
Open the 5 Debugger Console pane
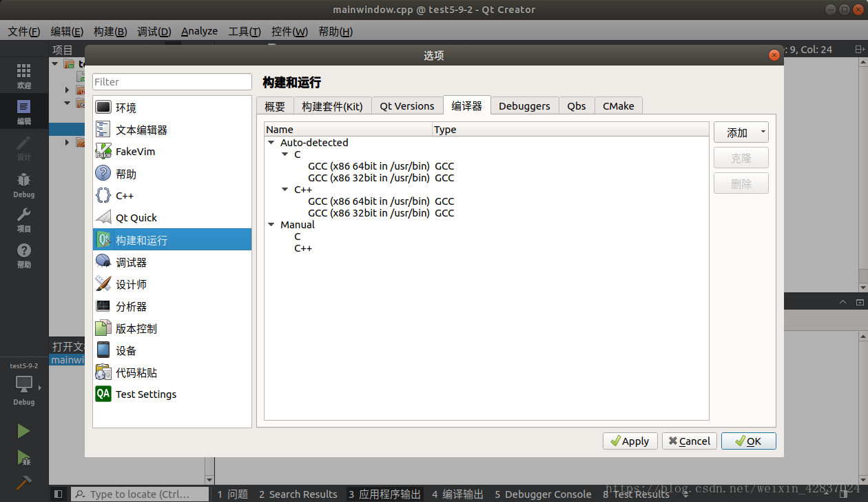point(544,494)
